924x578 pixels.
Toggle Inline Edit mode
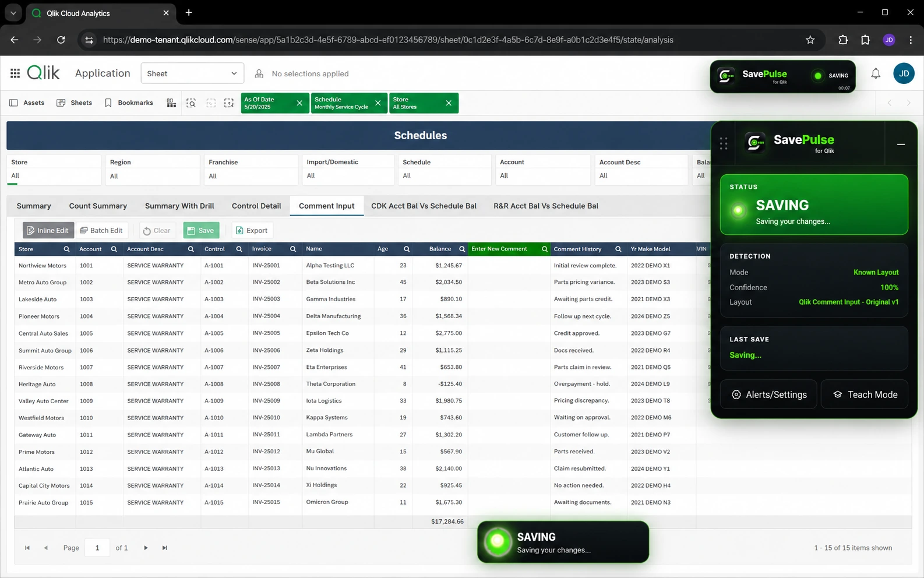[x=48, y=230]
